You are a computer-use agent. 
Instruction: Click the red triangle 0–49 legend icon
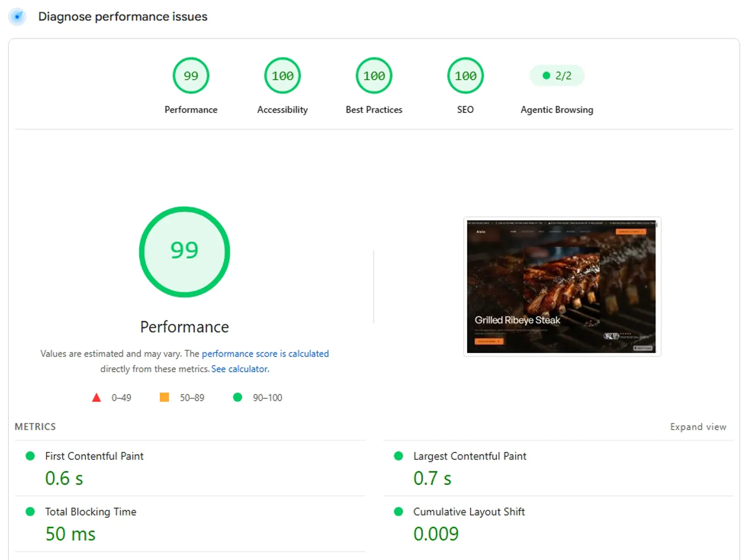[x=97, y=398]
